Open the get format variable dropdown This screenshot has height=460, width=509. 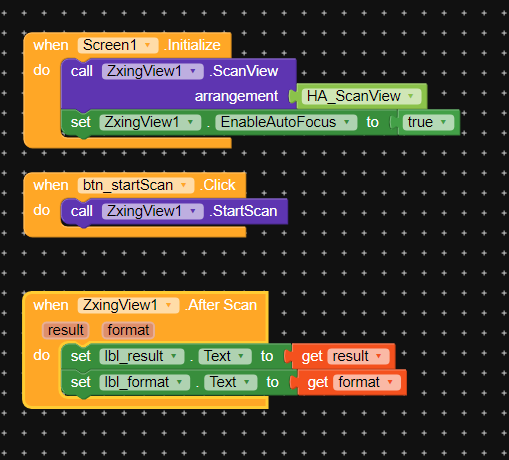coord(367,382)
